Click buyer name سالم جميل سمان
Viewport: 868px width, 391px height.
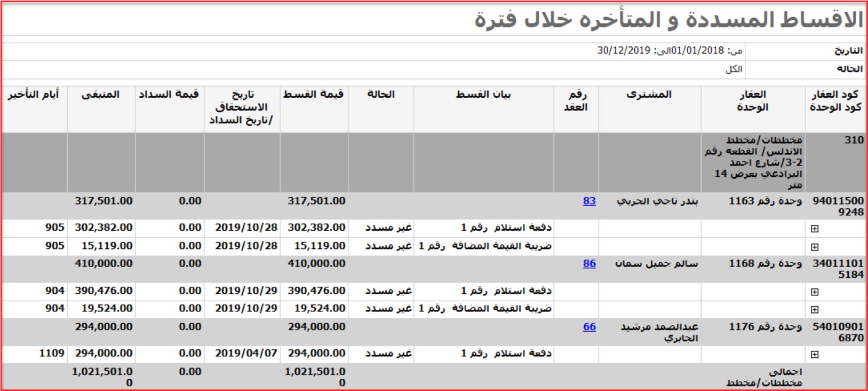tap(656, 264)
